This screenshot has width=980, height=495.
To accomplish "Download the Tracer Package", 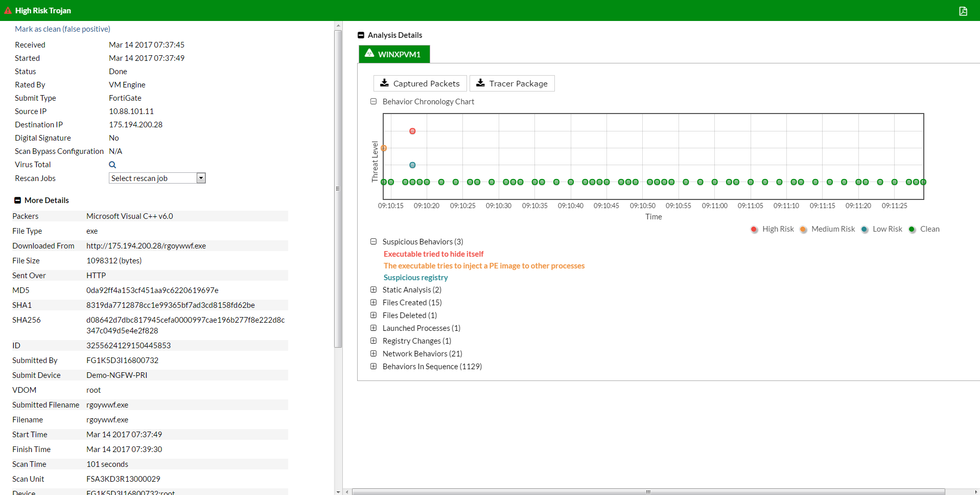I will (x=512, y=83).
